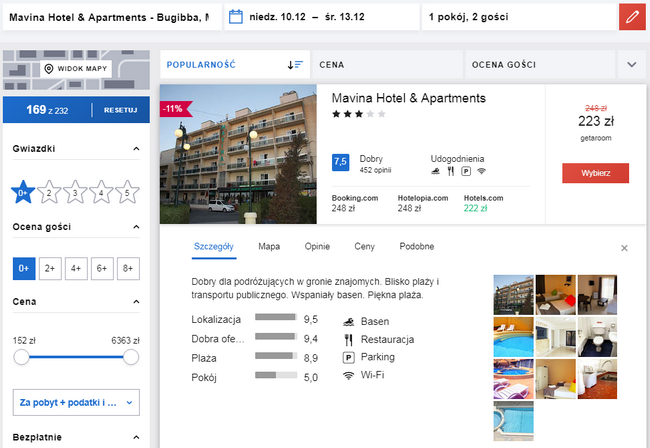Select the 5-star rating filter
650x448 pixels.
127,192
